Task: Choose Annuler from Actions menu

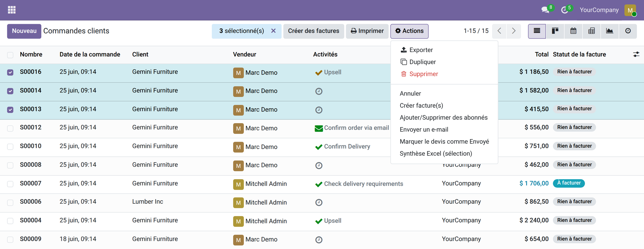Action: point(444,94)
